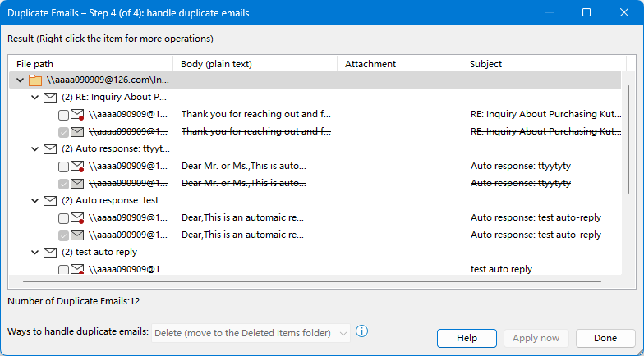Click the yellow folder icon of inbox path
Screen dimensions: 644x356
(x=35, y=80)
